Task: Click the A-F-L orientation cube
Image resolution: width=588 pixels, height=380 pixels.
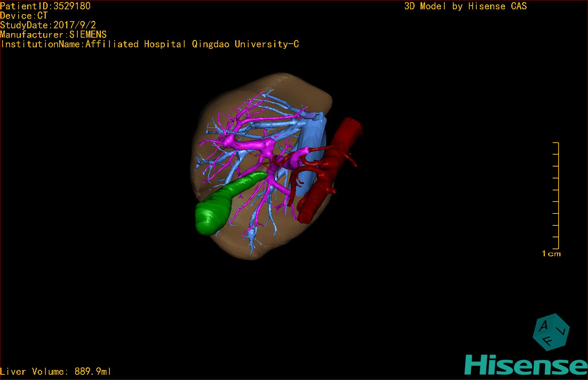Action: (551, 332)
